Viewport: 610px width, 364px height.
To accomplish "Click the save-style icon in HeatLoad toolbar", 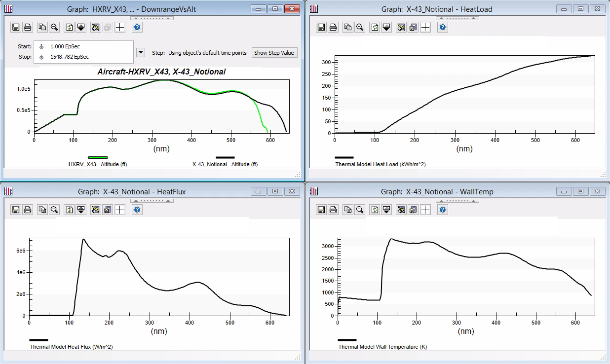I will tap(414, 28).
